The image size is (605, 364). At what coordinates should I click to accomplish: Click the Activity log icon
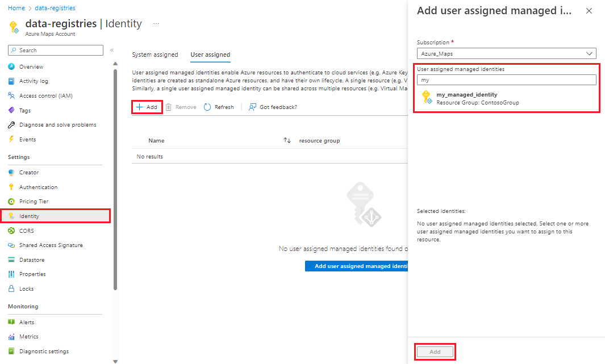pyautogui.click(x=11, y=81)
